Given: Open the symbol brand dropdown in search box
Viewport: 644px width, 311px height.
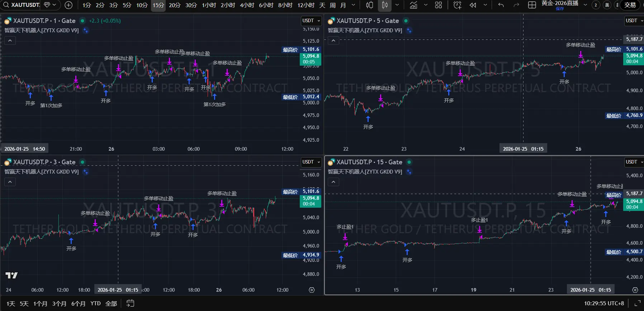Looking at the screenshot, I should (50, 5).
